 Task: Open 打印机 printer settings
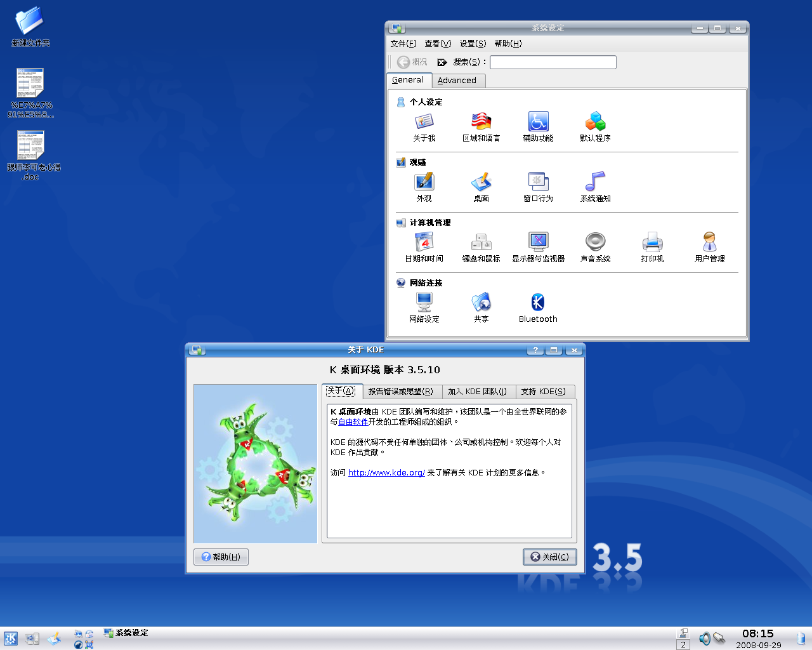(x=652, y=248)
